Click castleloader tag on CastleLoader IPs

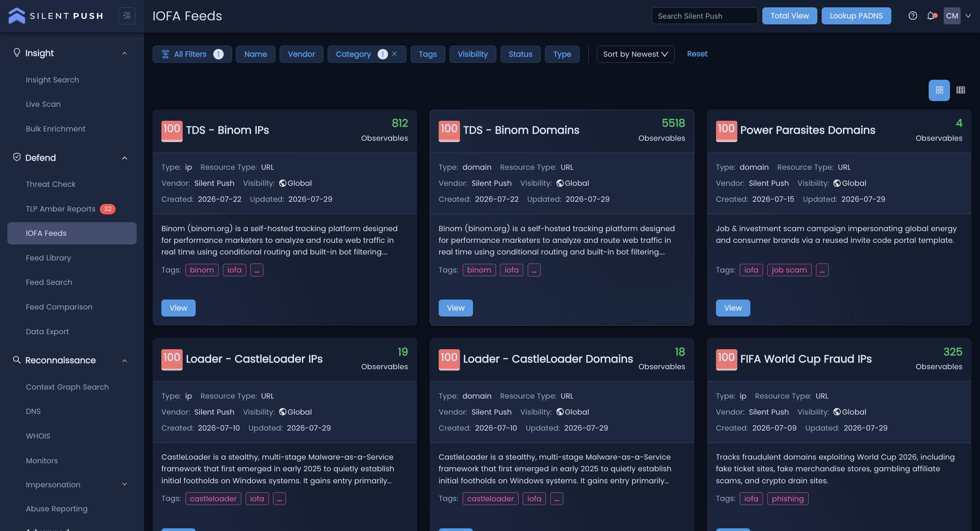click(x=213, y=499)
